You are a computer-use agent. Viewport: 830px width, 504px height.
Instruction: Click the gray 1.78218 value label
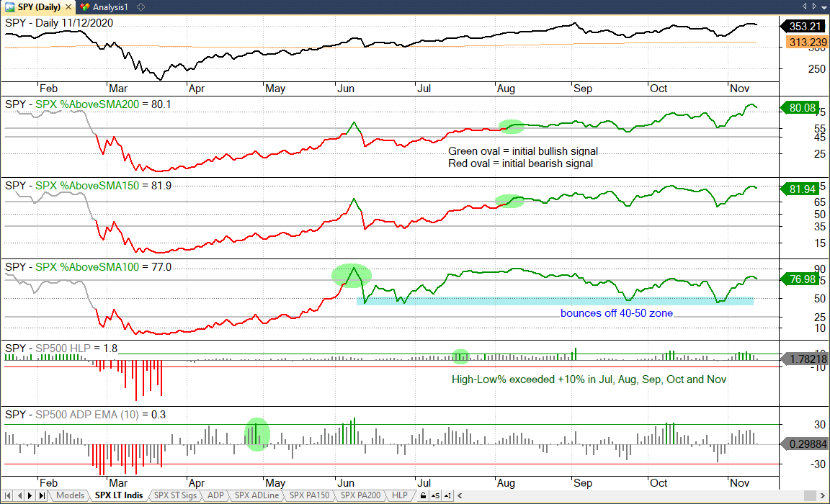(x=805, y=359)
